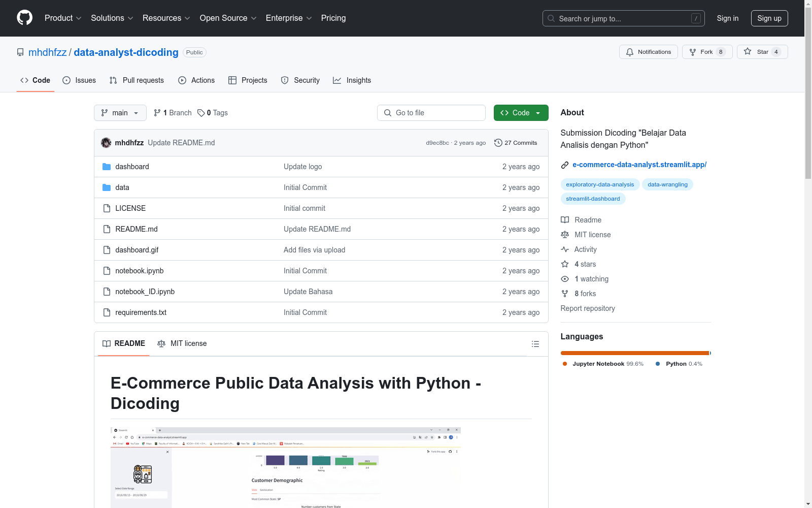Viewport: 812px width, 508px height.
Task: Click the dashboard screenshot image in README
Action: click(286, 467)
